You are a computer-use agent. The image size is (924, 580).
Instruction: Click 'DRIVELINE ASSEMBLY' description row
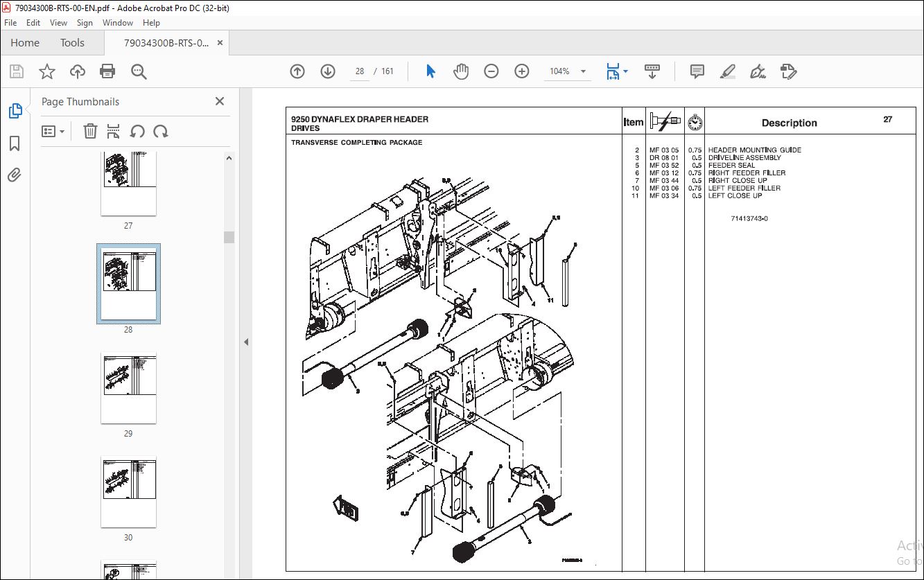pyautogui.click(x=744, y=157)
